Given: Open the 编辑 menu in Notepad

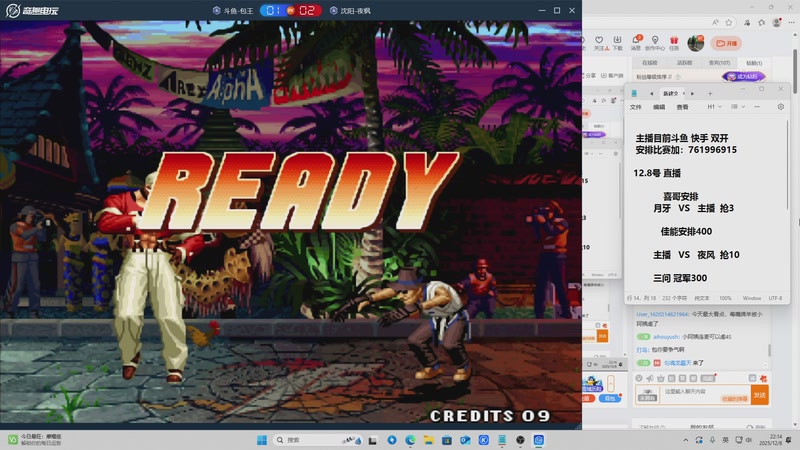Looking at the screenshot, I should (659, 107).
